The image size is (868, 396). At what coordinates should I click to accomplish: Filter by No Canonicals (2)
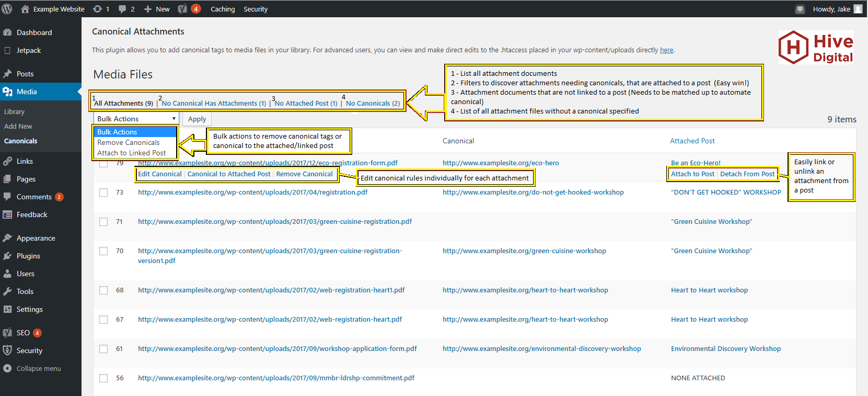[x=373, y=104]
